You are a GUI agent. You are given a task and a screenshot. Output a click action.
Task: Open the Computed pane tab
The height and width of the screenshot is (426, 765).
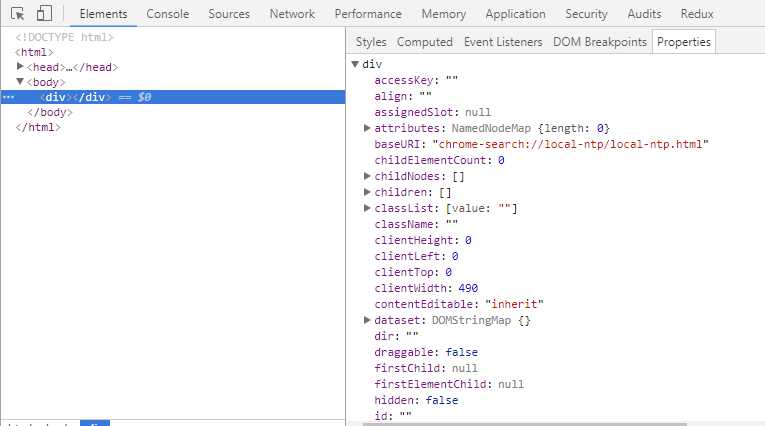pyautogui.click(x=424, y=42)
